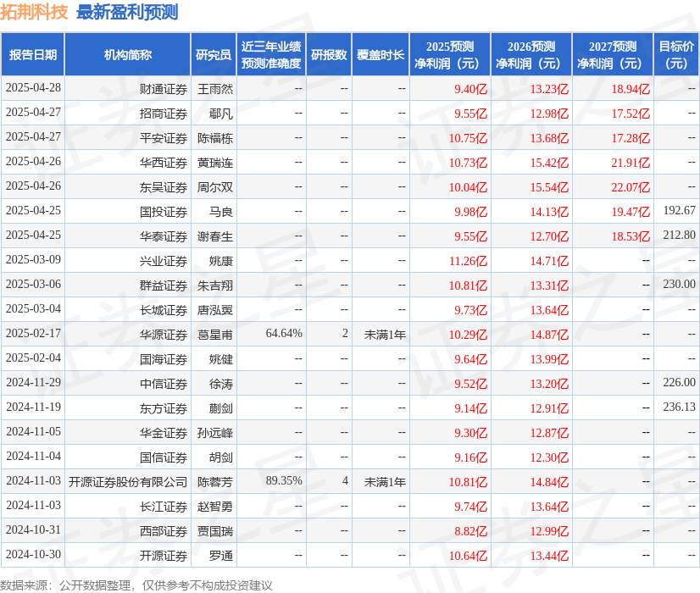The width and height of the screenshot is (700, 593).
Task: Click the 13.99亿 forecast value
Action: click(549, 359)
